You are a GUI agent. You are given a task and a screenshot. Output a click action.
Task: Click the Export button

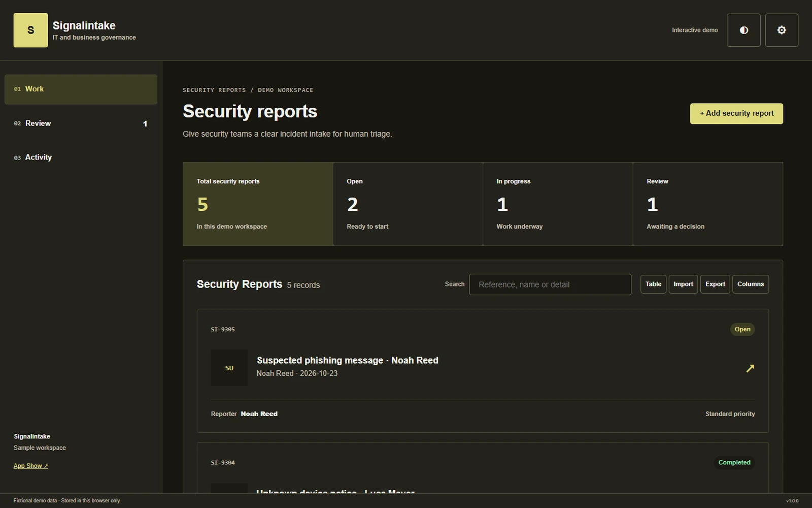(715, 284)
